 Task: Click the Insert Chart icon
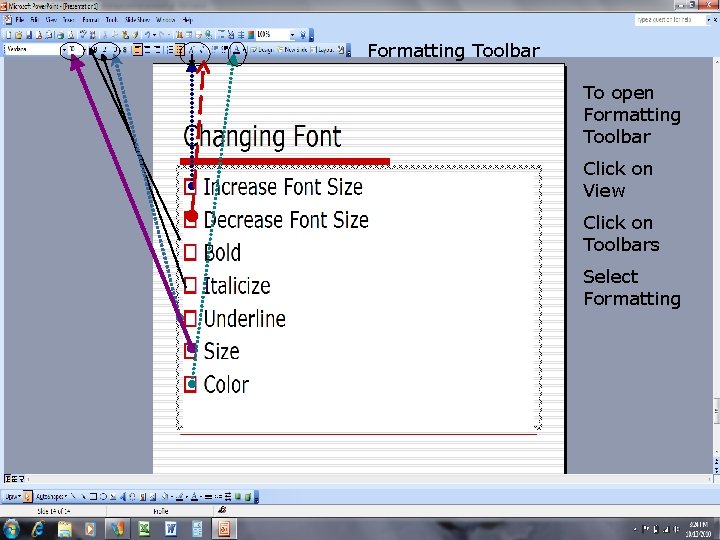[x=179, y=35]
